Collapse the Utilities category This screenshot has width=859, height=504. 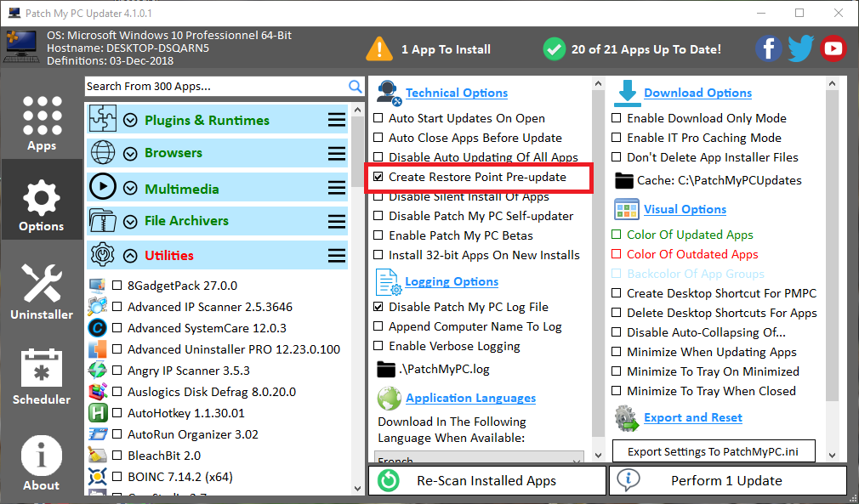(x=130, y=255)
